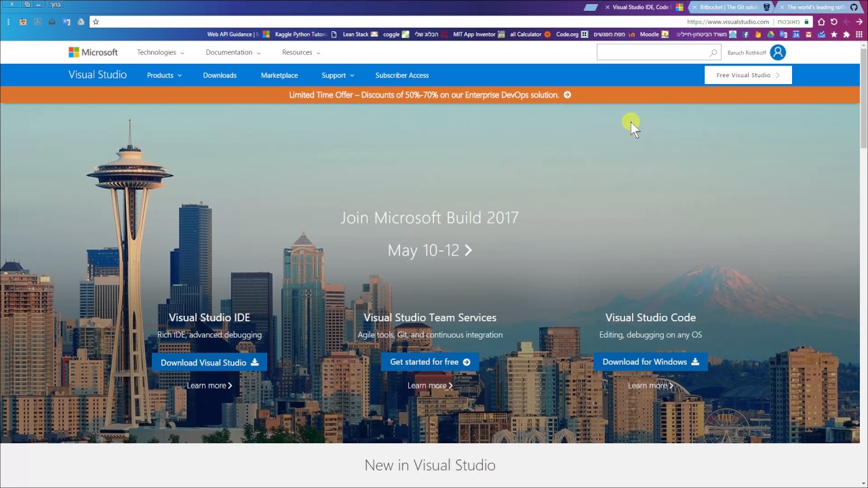Expand the Technologies dropdown
Image resolution: width=868 pixels, height=488 pixels.
click(161, 52)
